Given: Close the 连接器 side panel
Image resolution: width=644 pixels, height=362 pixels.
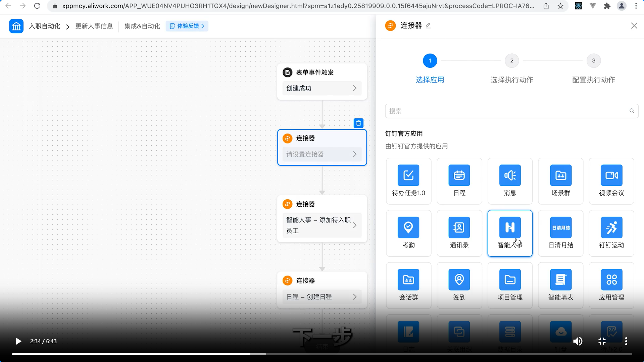Looking at the screenshot, I should [634, 25].
